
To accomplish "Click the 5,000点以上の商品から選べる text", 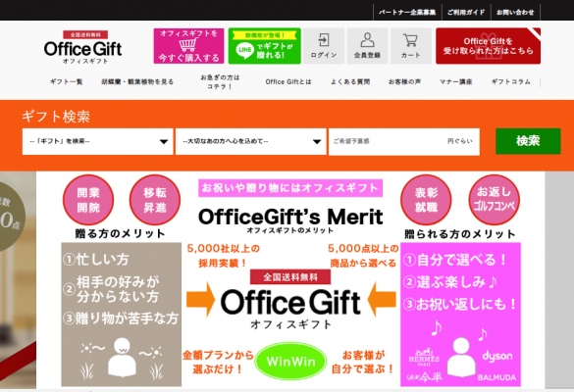I will pos(363,256).
